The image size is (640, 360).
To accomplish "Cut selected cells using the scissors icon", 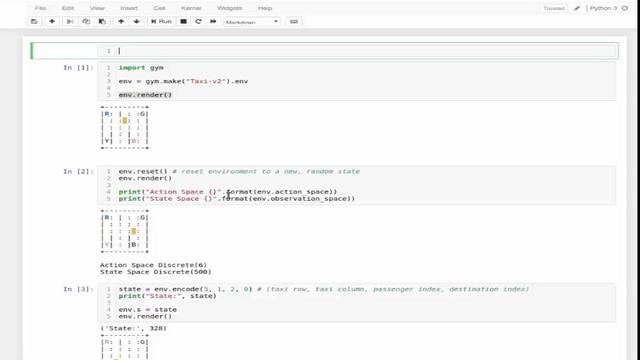I will 70,22.
